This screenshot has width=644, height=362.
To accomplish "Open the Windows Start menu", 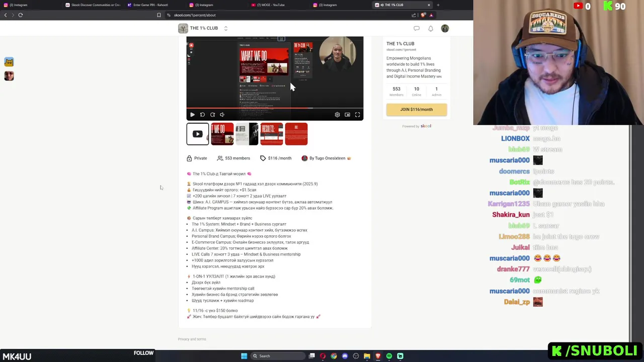I will [x=244, y=356].
